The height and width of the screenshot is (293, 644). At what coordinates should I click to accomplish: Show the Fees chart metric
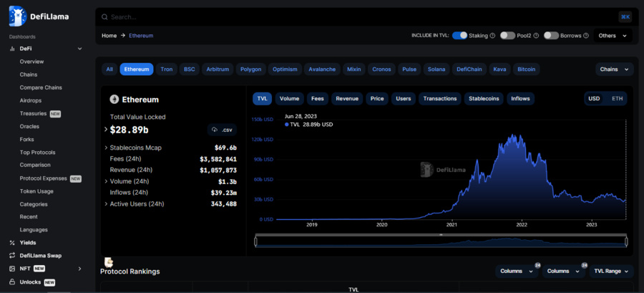point(318,99)
